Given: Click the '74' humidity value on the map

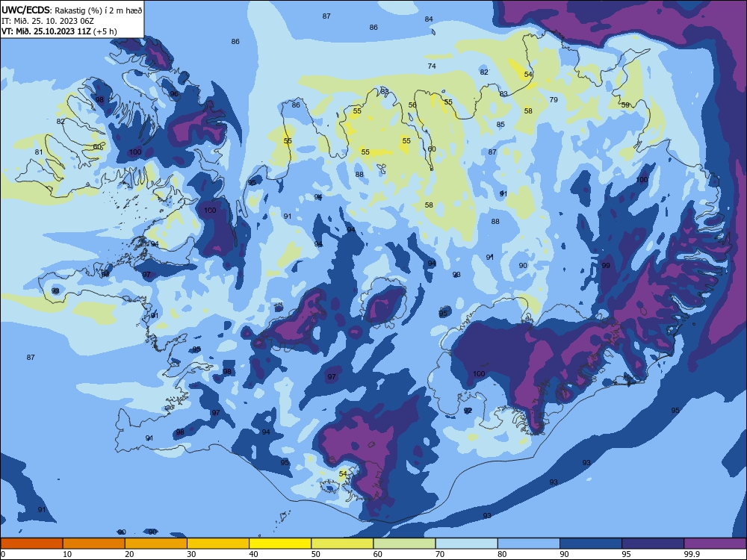Looking at the screenshot, I should (x=432, y=66).
